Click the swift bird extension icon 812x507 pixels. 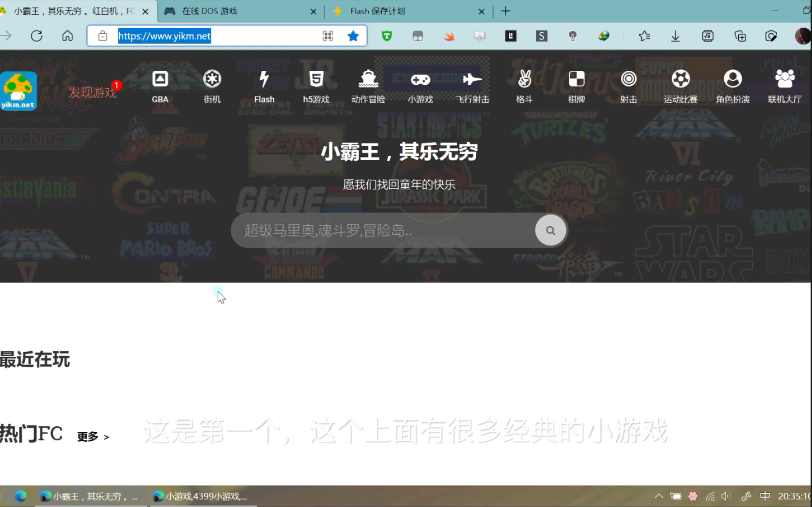pos(449,36)
